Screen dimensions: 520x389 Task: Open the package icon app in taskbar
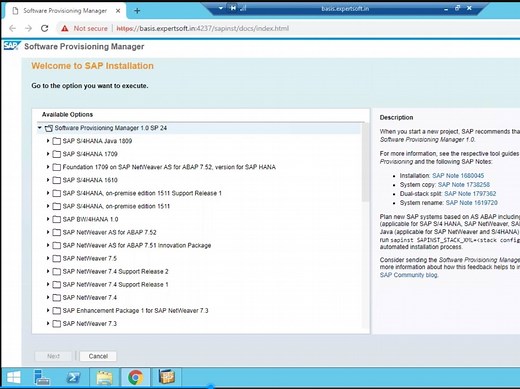tap(166, 377)
